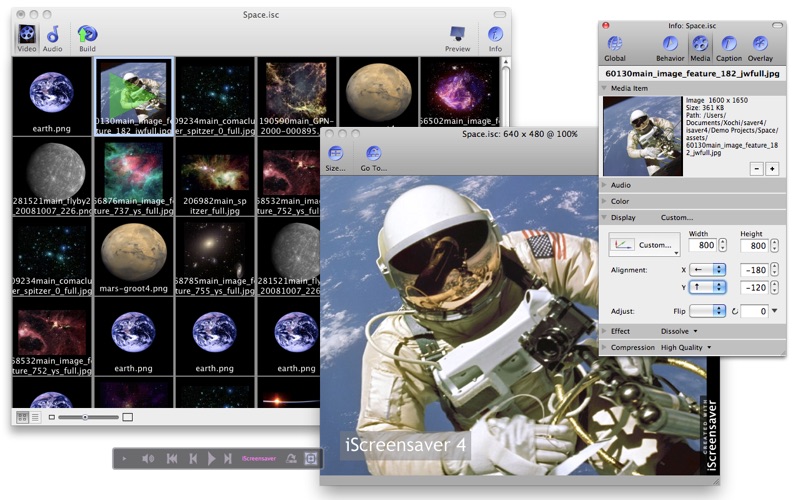The image size is (800, 500).
Task: Toggle fullscreen in the playback bar
Action: (x=310, y=458)
